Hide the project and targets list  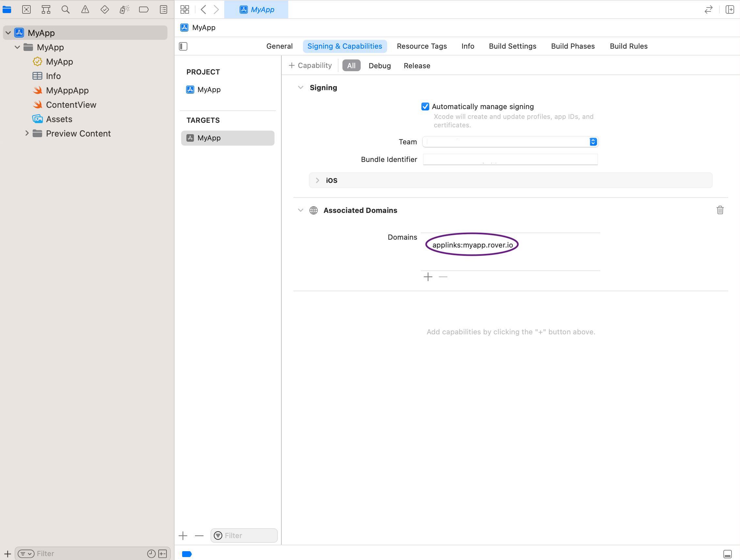(x=183, y=46)
